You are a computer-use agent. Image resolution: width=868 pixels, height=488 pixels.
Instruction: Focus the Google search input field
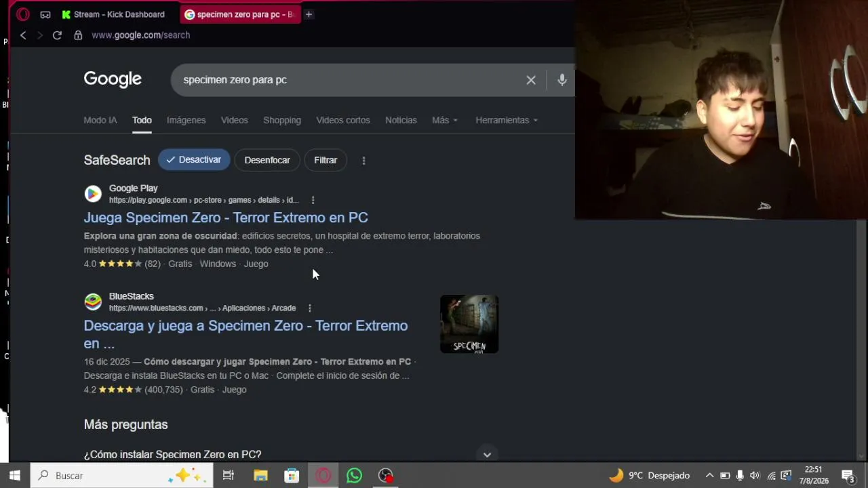(x=349, y=80)
